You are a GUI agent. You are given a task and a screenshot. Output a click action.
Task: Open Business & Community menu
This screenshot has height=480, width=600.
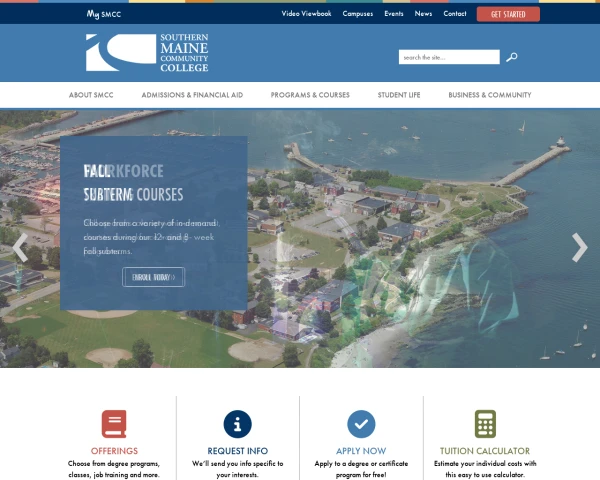click(490, 95)
